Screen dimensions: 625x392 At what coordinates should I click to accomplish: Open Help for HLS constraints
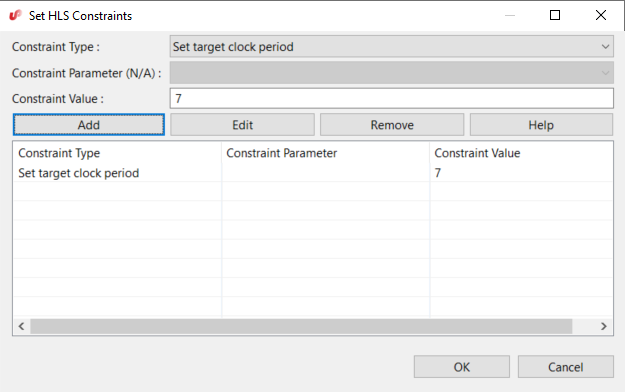coord(541,125)
